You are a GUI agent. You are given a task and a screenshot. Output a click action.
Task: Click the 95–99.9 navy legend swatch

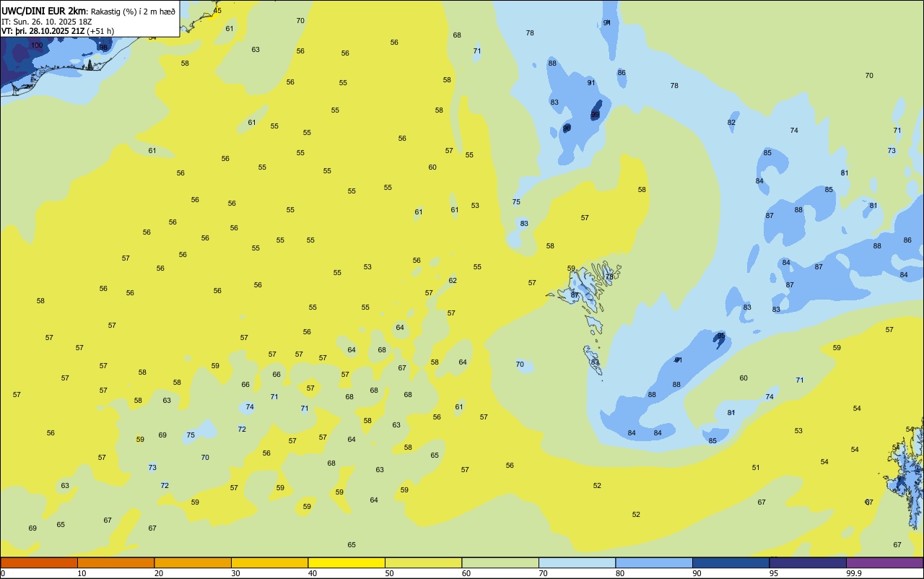click(808, 562)
